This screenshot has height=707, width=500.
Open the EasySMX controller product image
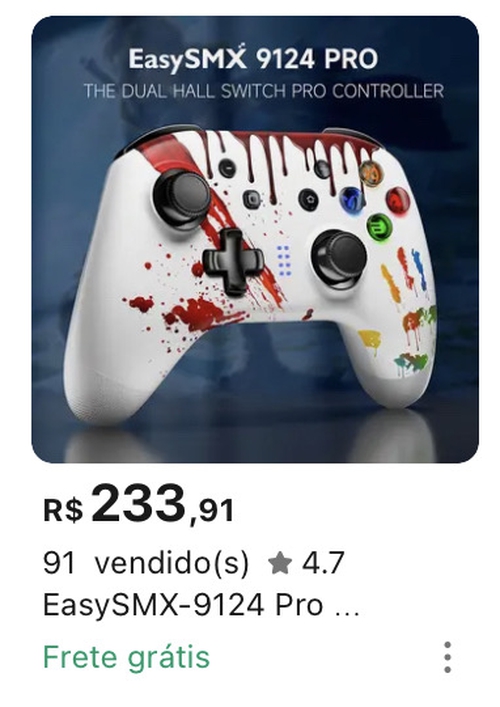coord(255,239)
